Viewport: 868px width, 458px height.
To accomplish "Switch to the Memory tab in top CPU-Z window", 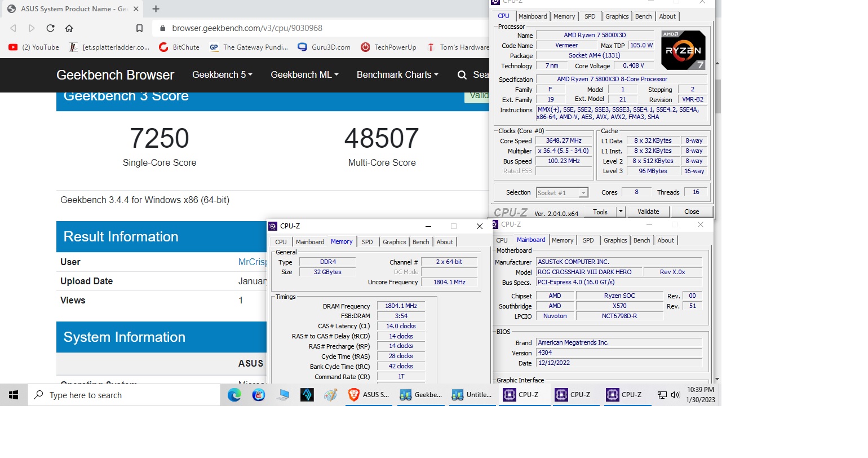I will coord(564,16).
